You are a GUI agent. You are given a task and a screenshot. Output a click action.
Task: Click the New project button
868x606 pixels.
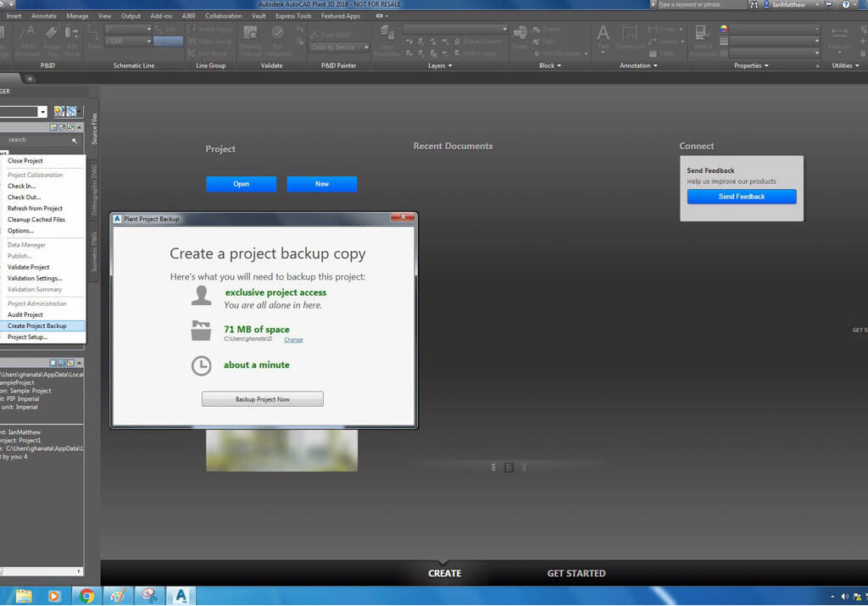[321, 184]
